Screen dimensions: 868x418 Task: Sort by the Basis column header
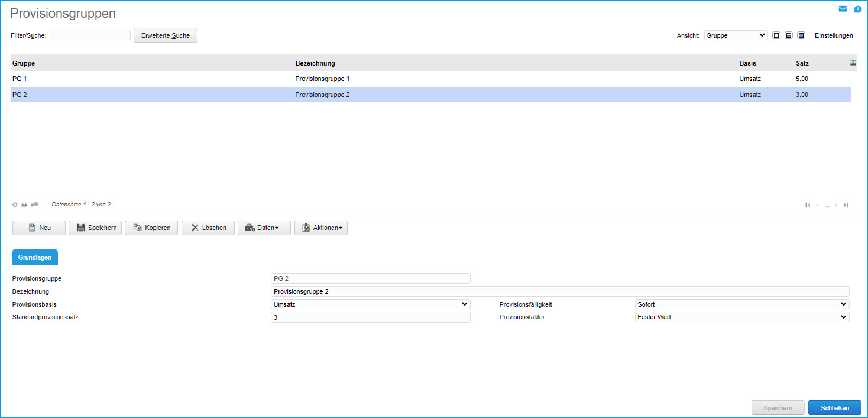(747, 63)
